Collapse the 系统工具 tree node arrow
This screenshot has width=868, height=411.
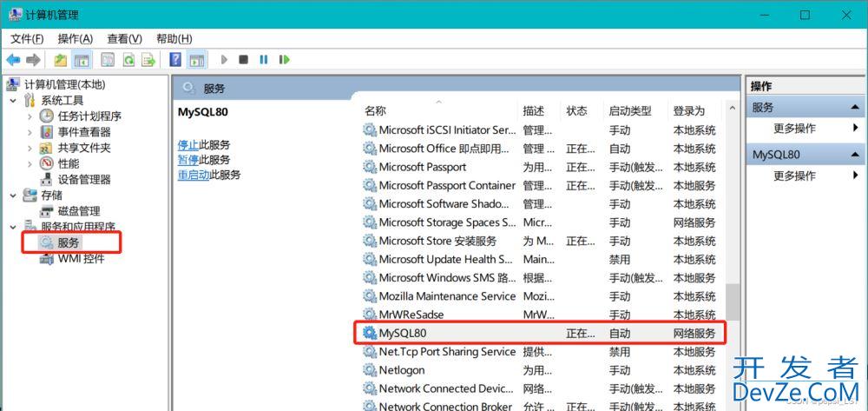coord(13,101)
